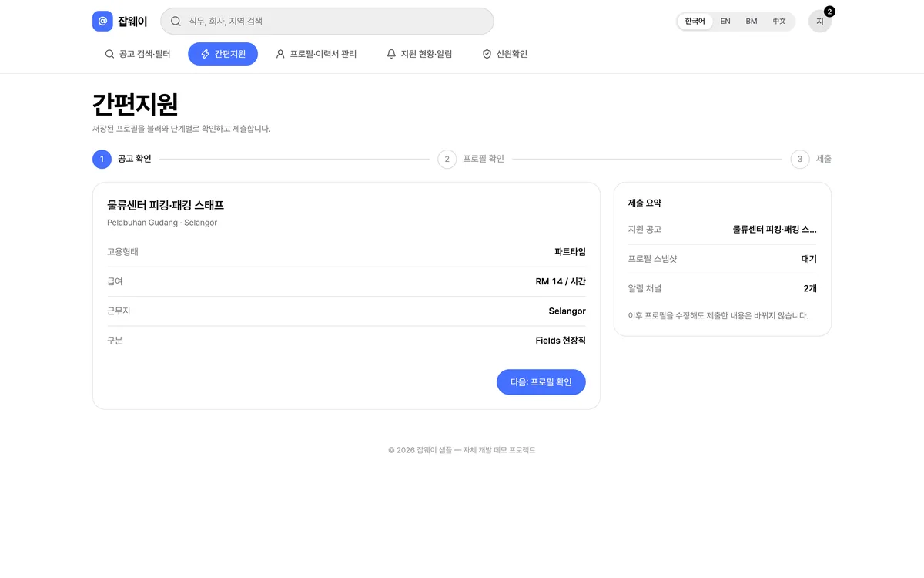Open the 신원확인 tab
The width and height of the screenshot is (924, 578).
click(504, 54)
